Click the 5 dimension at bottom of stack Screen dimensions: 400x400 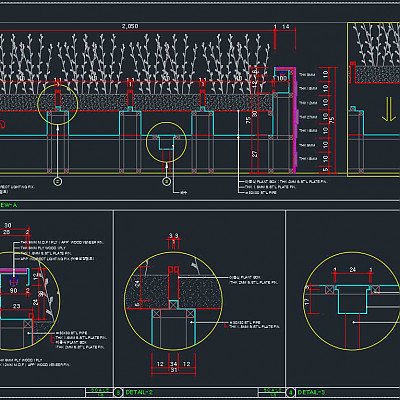[326, 169]
